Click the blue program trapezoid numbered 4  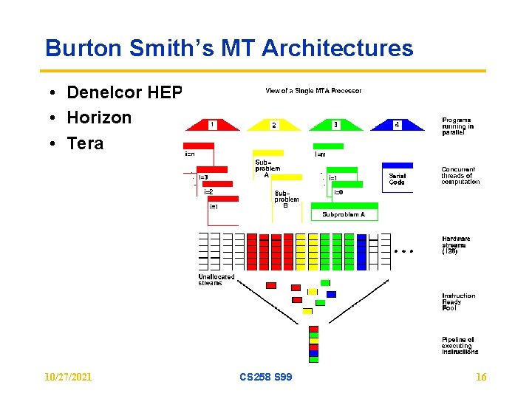397,125
